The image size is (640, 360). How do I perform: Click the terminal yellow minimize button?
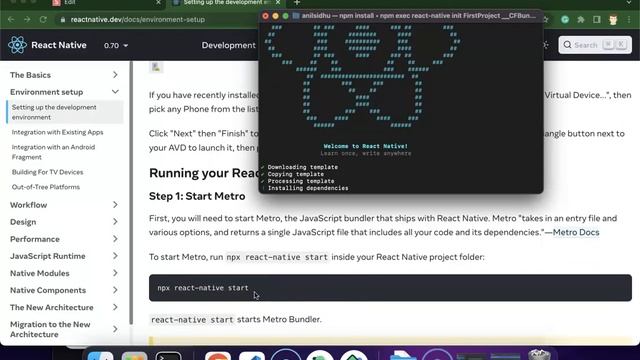(276, 16)
